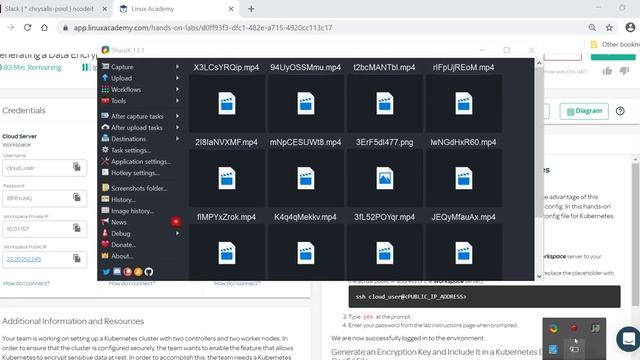Select 3ErF5dI477.png image thumbnail

[384, 178]
